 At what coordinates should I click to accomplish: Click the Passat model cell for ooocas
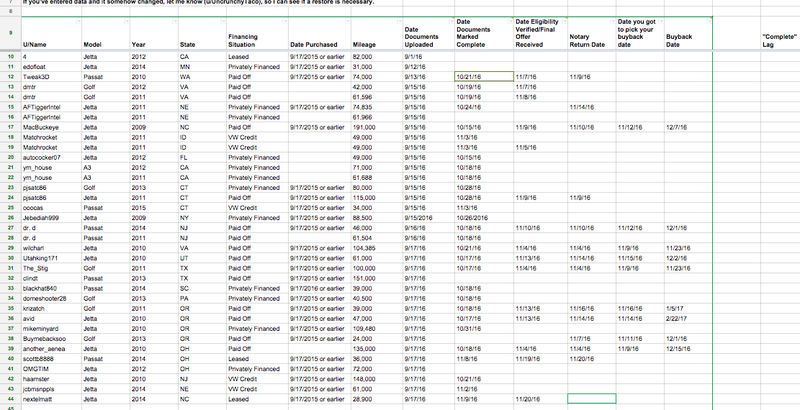[106, 208]
